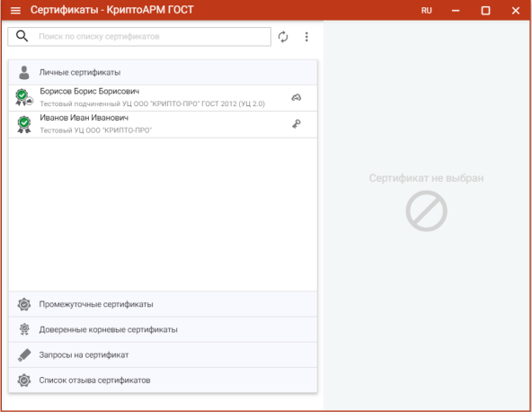Select the Борисов Борис Борисович certificate
532x412 pixels.
pyautogui.click(x=163, y=98)
